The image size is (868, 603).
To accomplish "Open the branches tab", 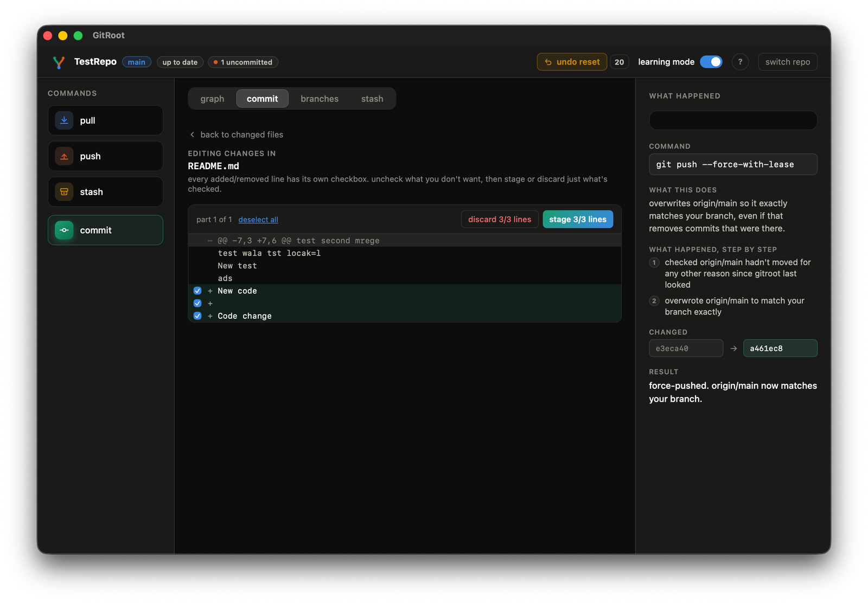I will (x=320, y=99).
